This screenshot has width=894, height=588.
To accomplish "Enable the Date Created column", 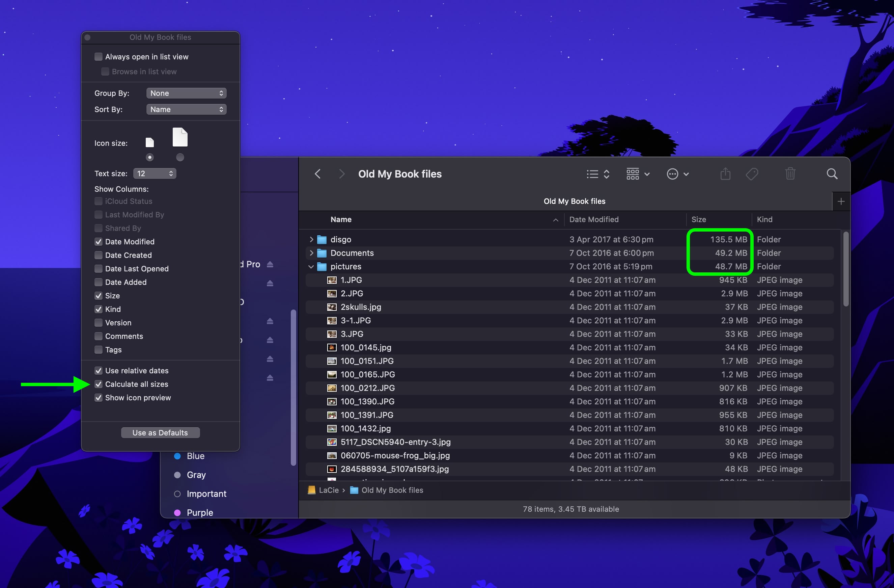I will tap(99, 255).
